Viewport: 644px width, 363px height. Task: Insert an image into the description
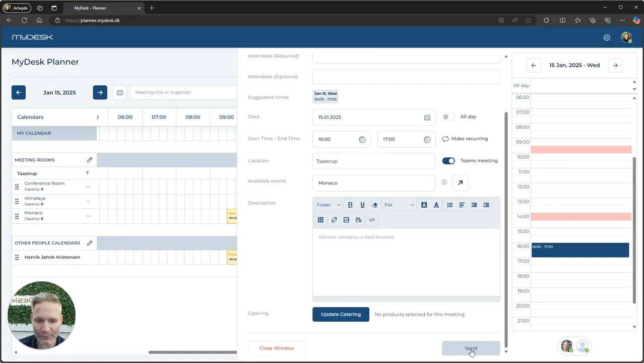346,220
